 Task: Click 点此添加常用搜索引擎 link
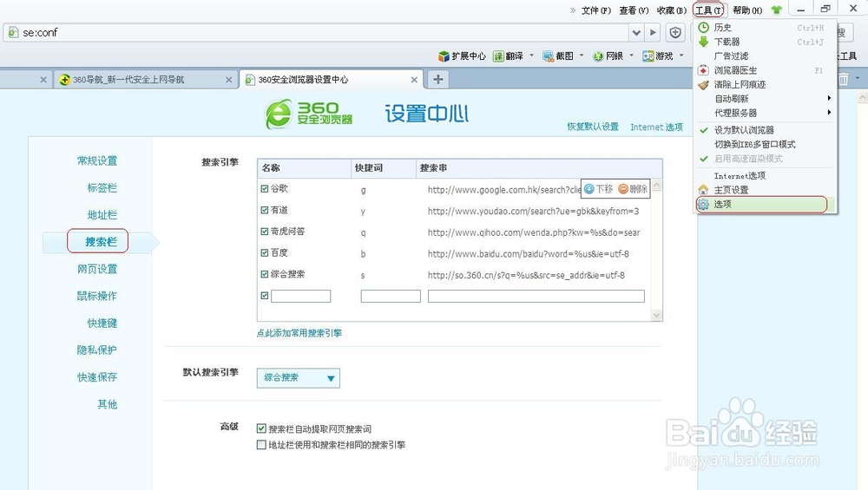click(x=299, y=333)
